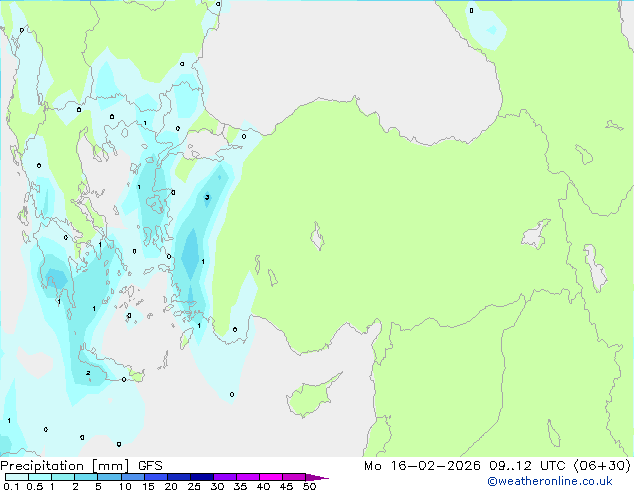
Task: Click the date 'Mo 16-02-2026'
Action: 422,466
